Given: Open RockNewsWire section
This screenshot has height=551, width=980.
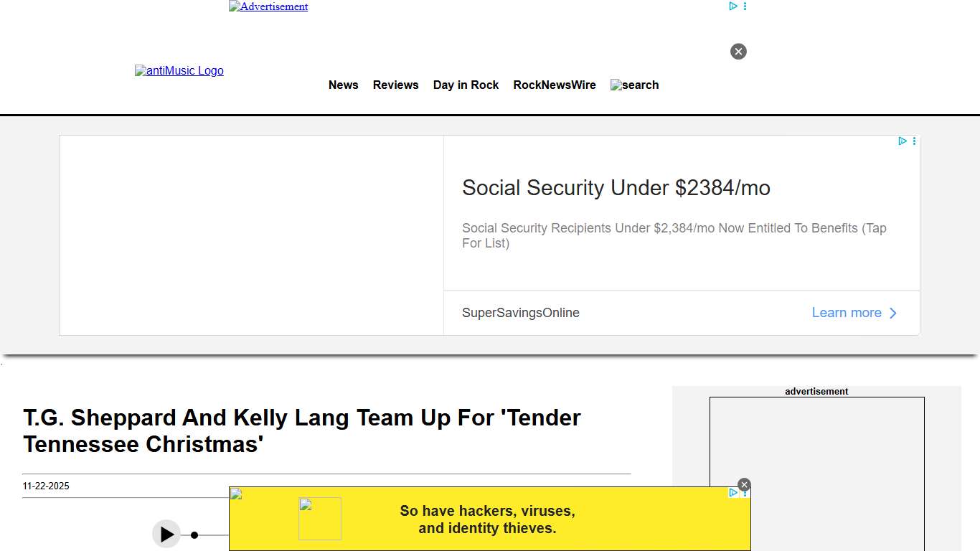Looking at the screenshot, I should pyautogui.click(x=555, y=85).
